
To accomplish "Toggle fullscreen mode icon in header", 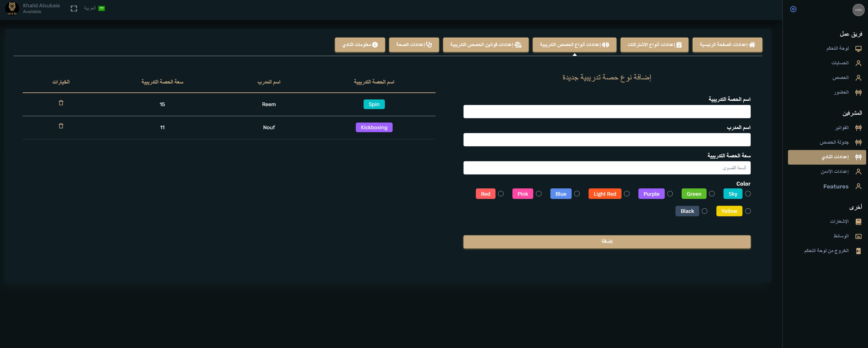I will pyautogui.click(x=74, y=8).
